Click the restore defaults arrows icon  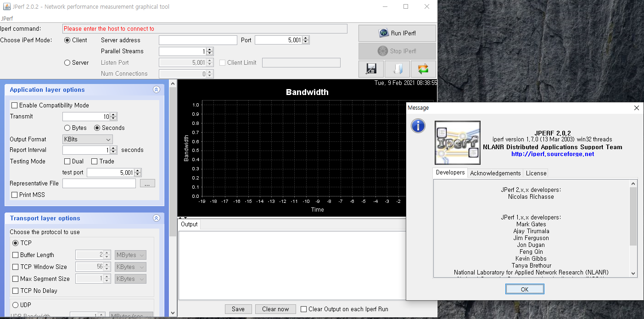click(x=423, y=69)
